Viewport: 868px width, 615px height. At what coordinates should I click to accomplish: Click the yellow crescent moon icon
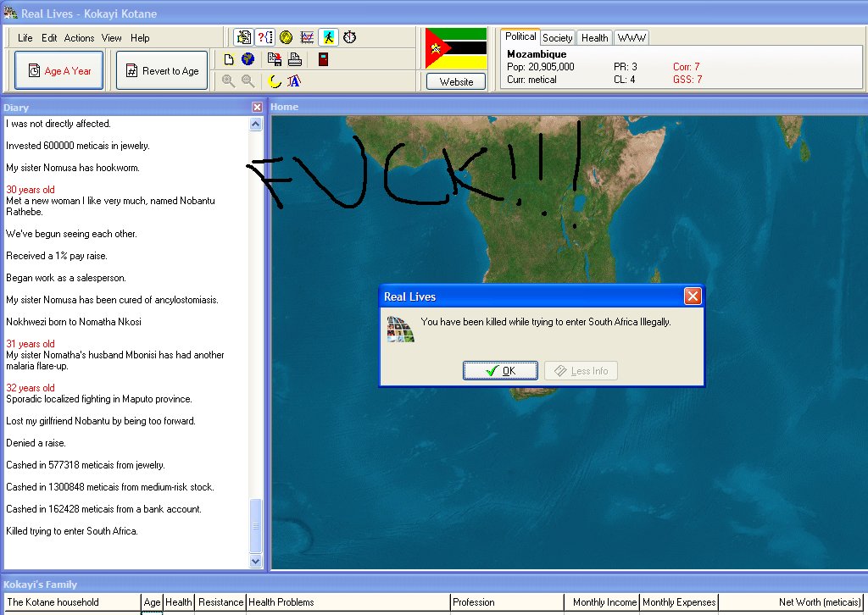pyautogui.click(x=275, y=80)
